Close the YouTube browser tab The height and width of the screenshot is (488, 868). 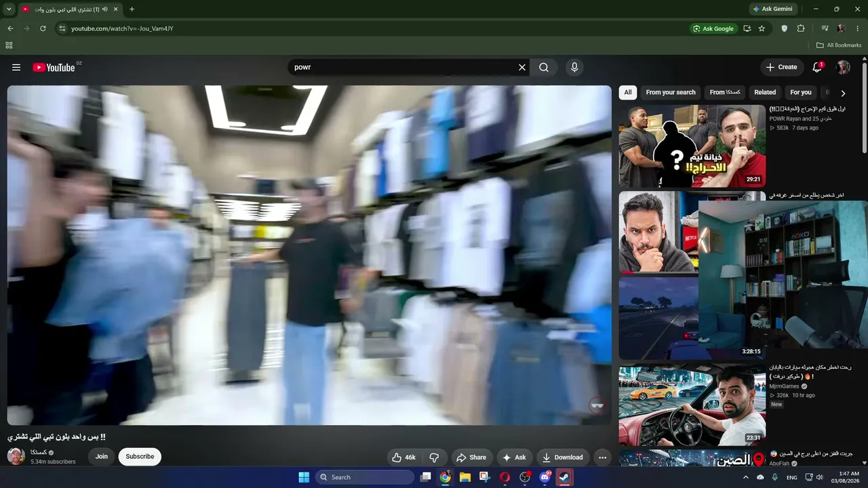click(116, 9)
